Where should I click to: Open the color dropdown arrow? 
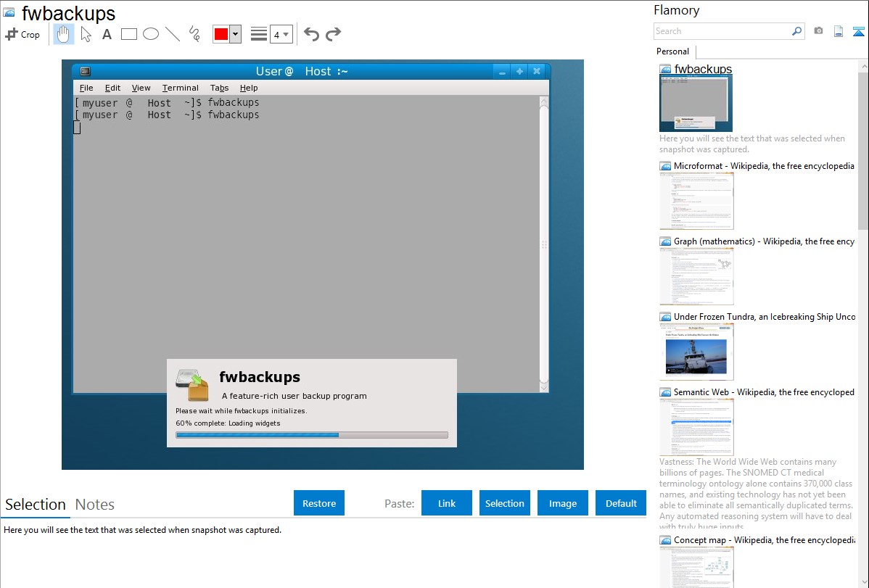236,34
